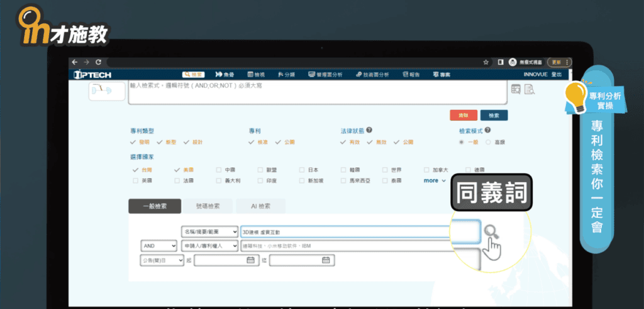The height and width of the screenshot is (309, 644).
Task: Open end date calendar picker icon
Action: click(325, 260)
